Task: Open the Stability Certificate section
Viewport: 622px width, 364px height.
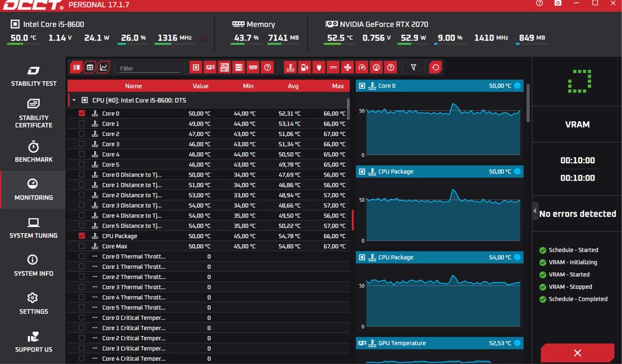Action: (34, 114)
